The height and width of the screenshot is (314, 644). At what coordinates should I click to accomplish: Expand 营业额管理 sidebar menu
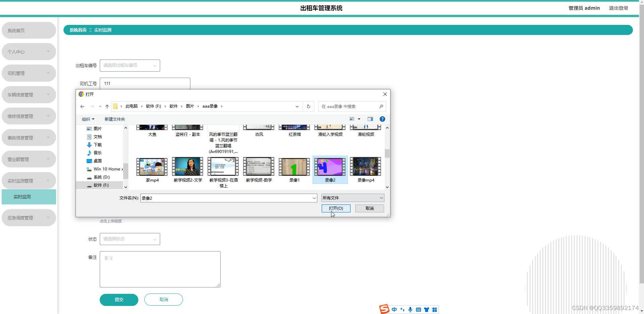[29, 159]
